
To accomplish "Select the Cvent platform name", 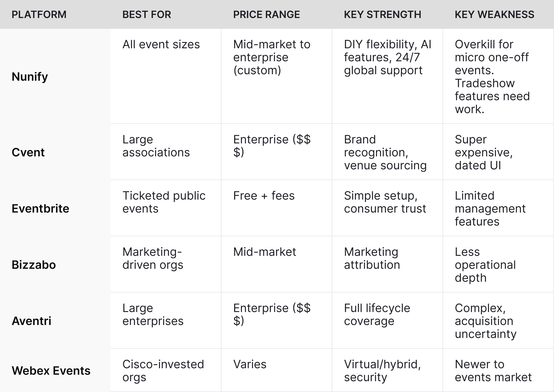I will pos(28,152).
